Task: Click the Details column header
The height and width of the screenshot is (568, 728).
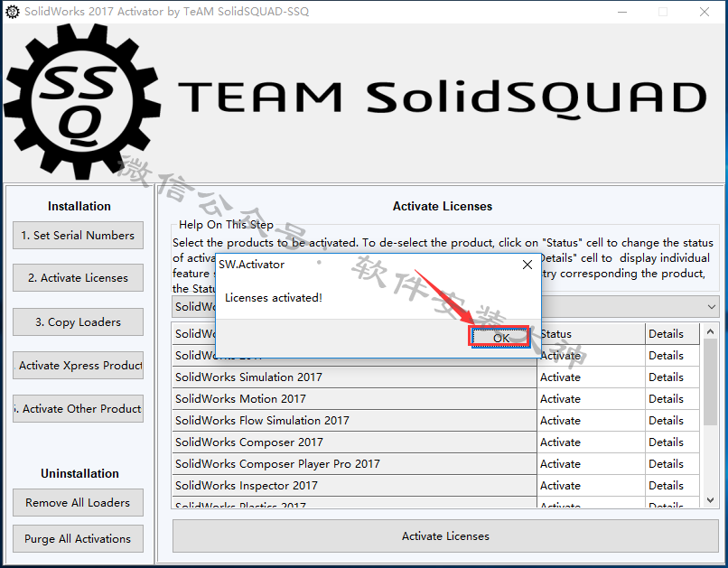Action: pyautogui.click(x=672, y=333)
